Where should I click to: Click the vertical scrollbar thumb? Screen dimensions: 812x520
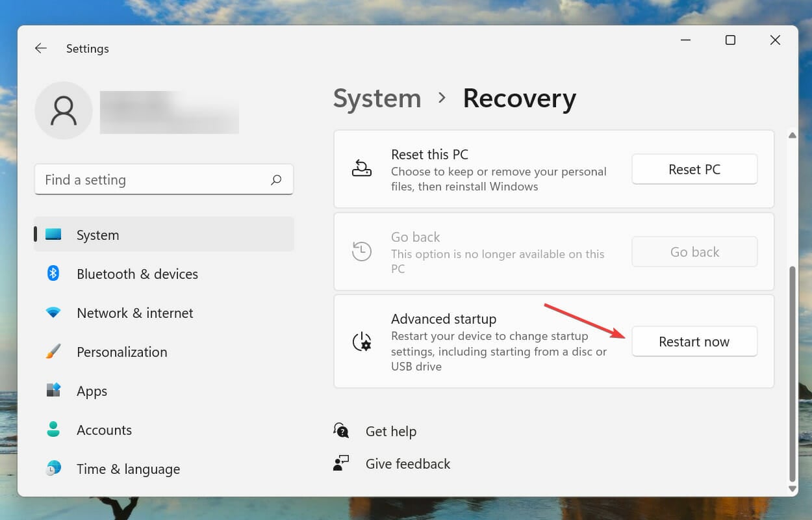[x=793, y=374]
